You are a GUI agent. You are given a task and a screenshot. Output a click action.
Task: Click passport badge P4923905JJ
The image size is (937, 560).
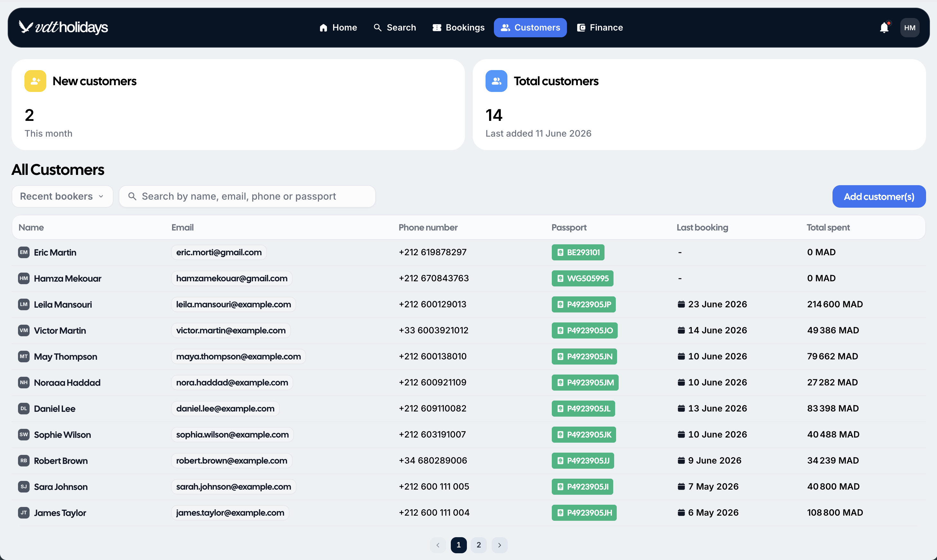point(583,460)
